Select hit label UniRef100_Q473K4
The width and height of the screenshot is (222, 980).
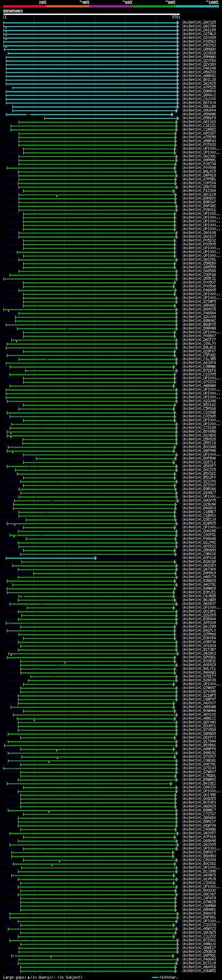[x=199, y=569]
